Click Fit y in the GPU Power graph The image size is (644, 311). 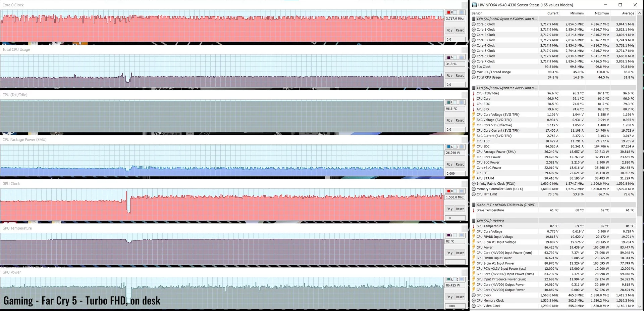[449, 297]
